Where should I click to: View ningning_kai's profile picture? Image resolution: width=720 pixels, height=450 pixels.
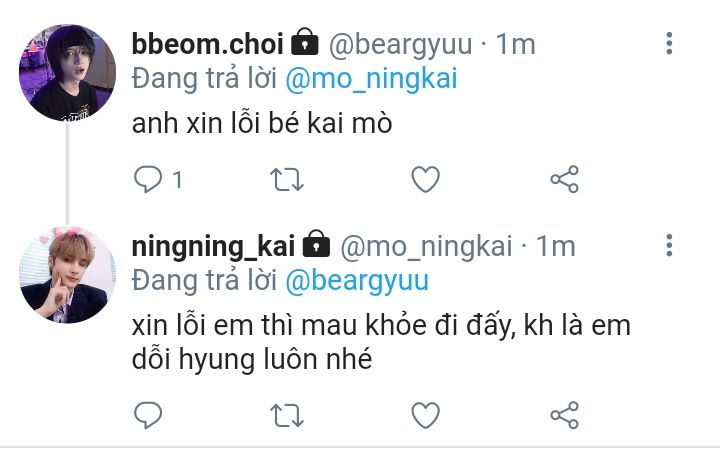click(68, 275)
